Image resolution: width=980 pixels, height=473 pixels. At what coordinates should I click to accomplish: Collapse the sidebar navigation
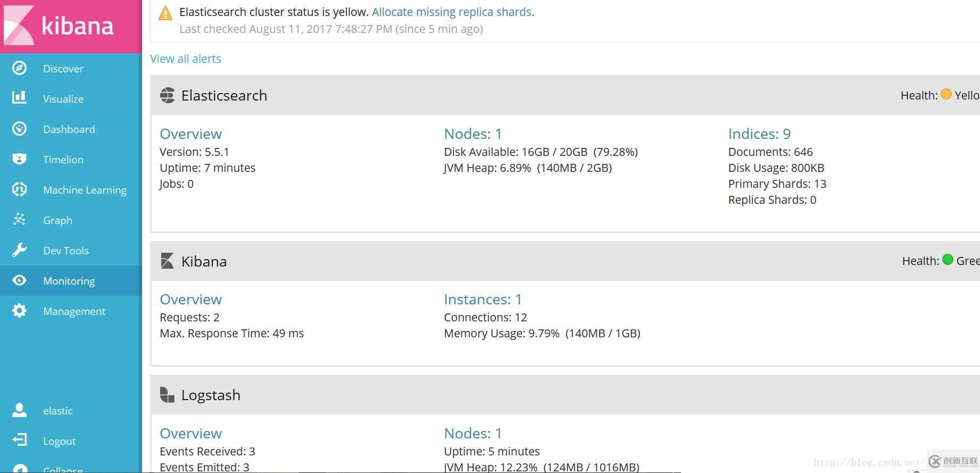pos(62,469)
